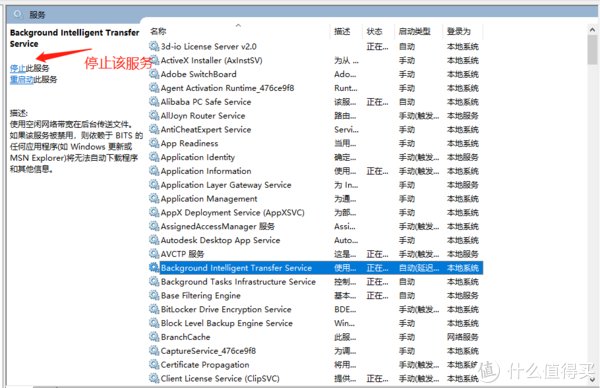Click the scroll-up arrow of the list scrollbar
This screenshot has width=600, height=388.
click(592, 29)
